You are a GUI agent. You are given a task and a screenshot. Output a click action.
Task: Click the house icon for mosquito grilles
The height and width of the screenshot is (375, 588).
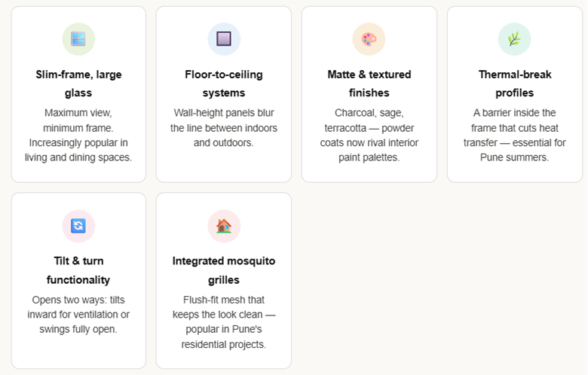(224, 226)
